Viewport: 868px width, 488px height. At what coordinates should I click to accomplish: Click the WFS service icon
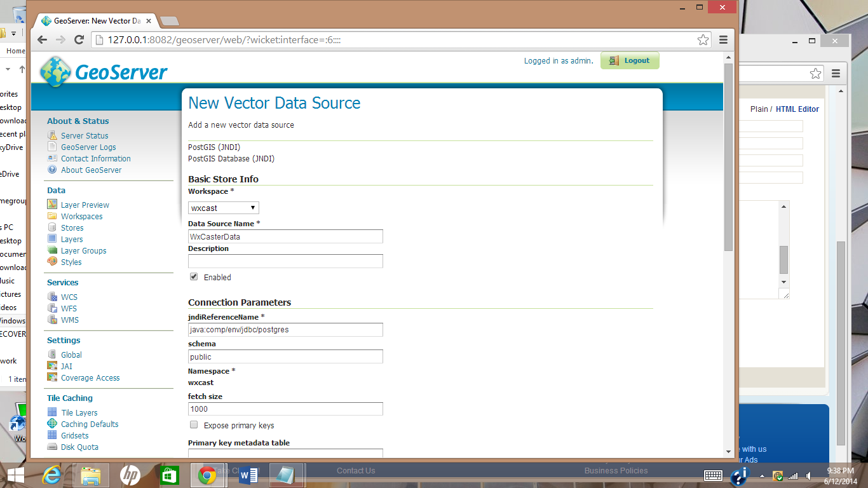pyautogui.click(x=52, y=308)
